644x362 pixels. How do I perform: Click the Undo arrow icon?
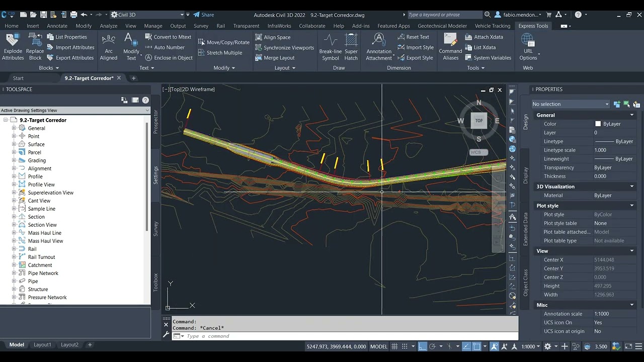coord(84,15)
